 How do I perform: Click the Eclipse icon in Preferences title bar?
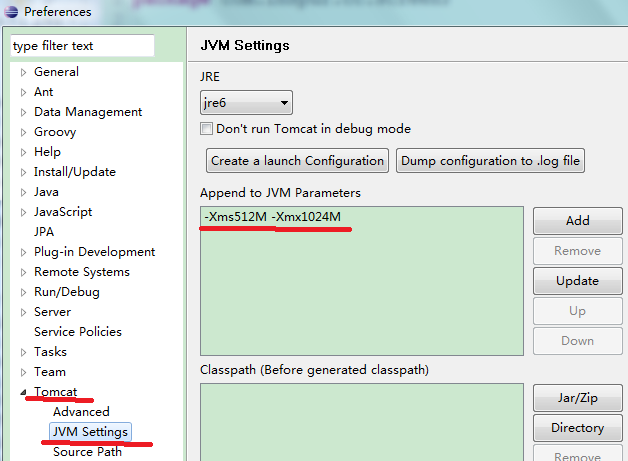point(11,12)
